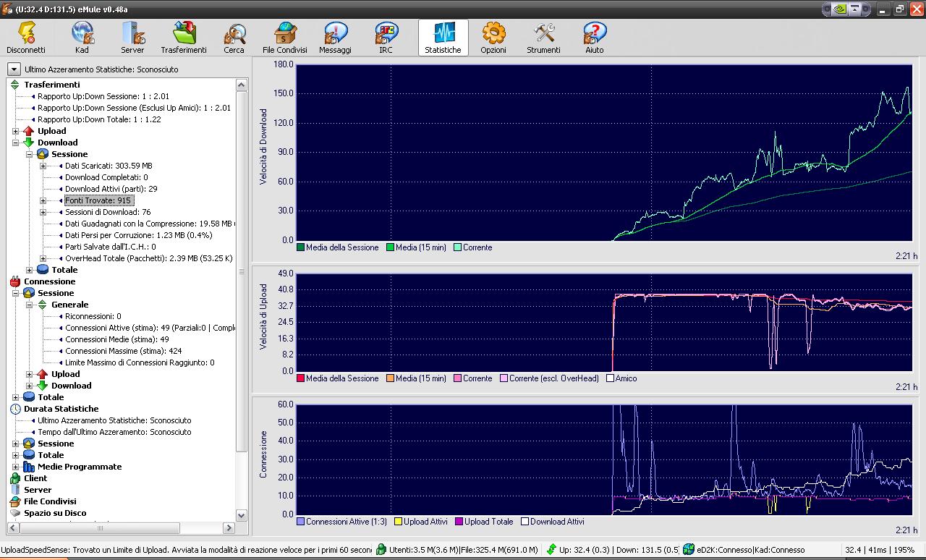Expand the Download node under Connessione Sessione
926x560 pixels.
pyautogui.click(x=30, y=386)
